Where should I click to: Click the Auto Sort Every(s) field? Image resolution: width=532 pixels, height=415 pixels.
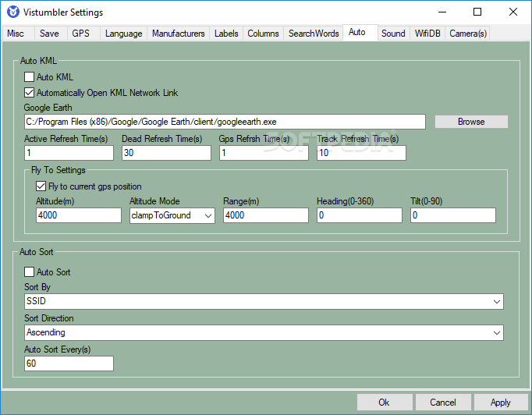point(69,364)
